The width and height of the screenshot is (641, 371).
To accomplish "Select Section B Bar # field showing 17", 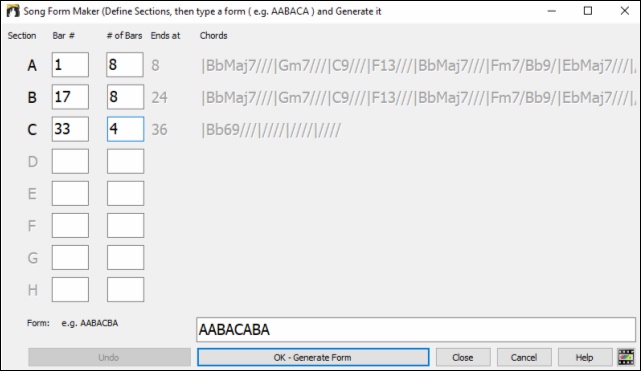I will 70,97.
